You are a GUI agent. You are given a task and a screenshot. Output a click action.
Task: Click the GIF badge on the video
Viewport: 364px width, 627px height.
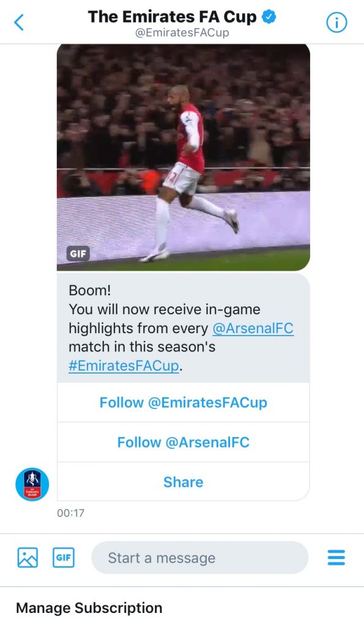pyautogui.click(x=77, y=252)
